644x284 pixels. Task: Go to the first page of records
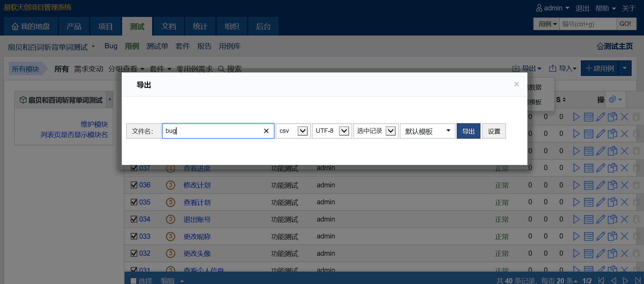601,281
